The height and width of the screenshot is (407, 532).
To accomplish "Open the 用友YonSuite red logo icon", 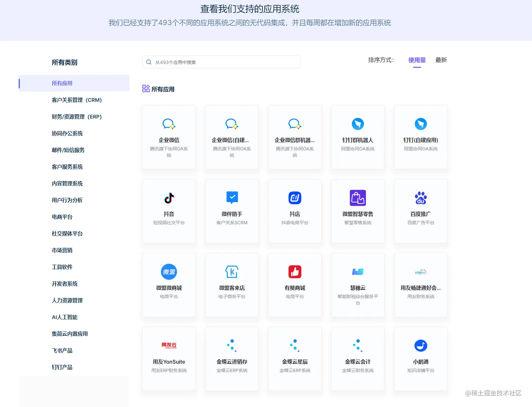I will (169, 345).
